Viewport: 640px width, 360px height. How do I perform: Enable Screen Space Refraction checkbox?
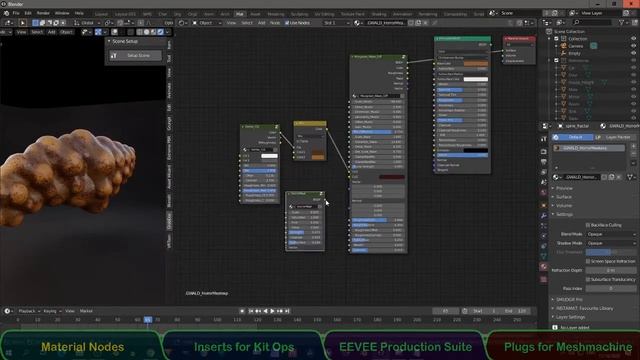588,261
